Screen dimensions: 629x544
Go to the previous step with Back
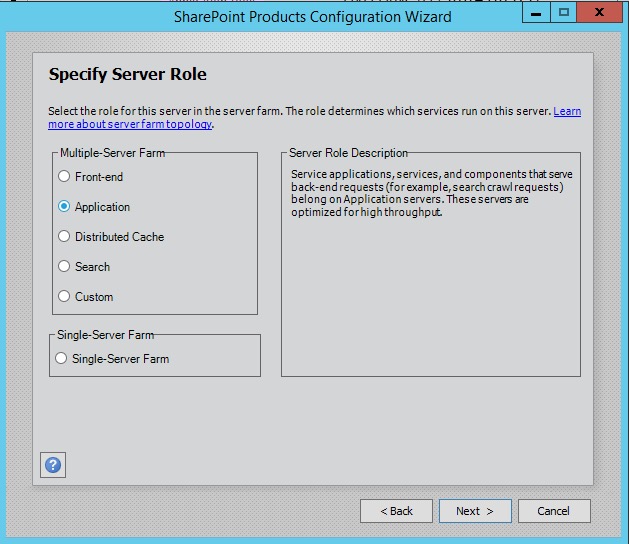click(396, 511)
